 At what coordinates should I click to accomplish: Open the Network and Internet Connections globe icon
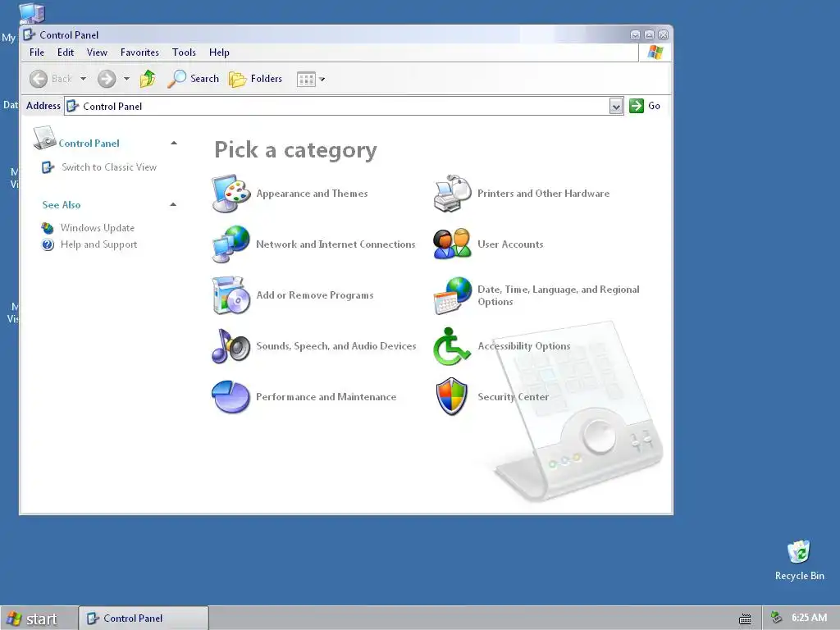tap(231, 244)
